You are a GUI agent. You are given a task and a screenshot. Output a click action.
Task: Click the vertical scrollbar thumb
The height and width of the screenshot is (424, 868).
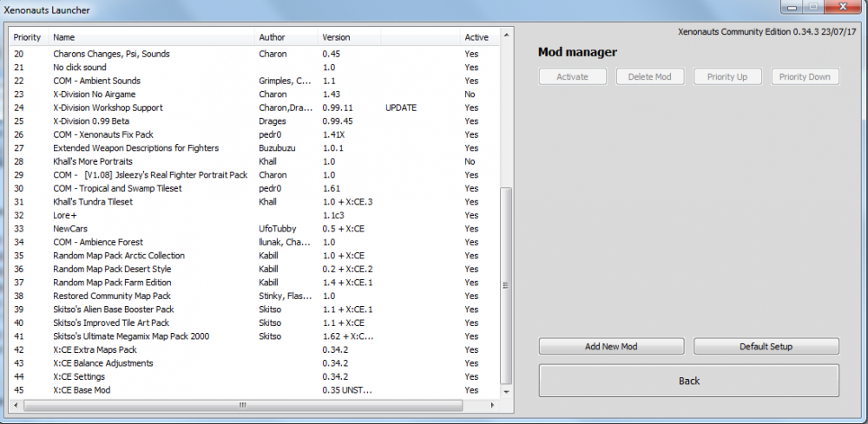tap(506, 285)
